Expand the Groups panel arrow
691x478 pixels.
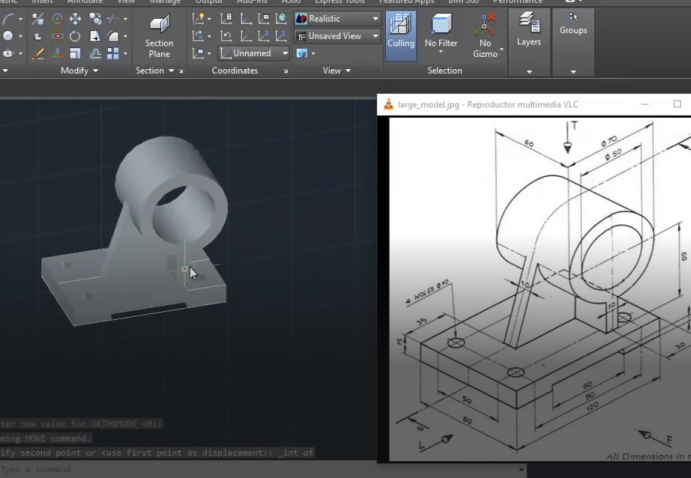coord(573,72)
